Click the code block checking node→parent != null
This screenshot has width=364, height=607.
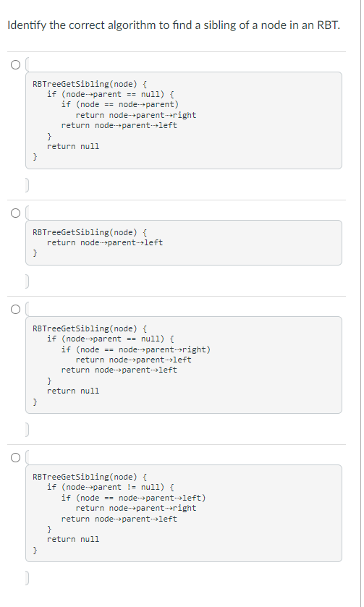pos(184,514)
